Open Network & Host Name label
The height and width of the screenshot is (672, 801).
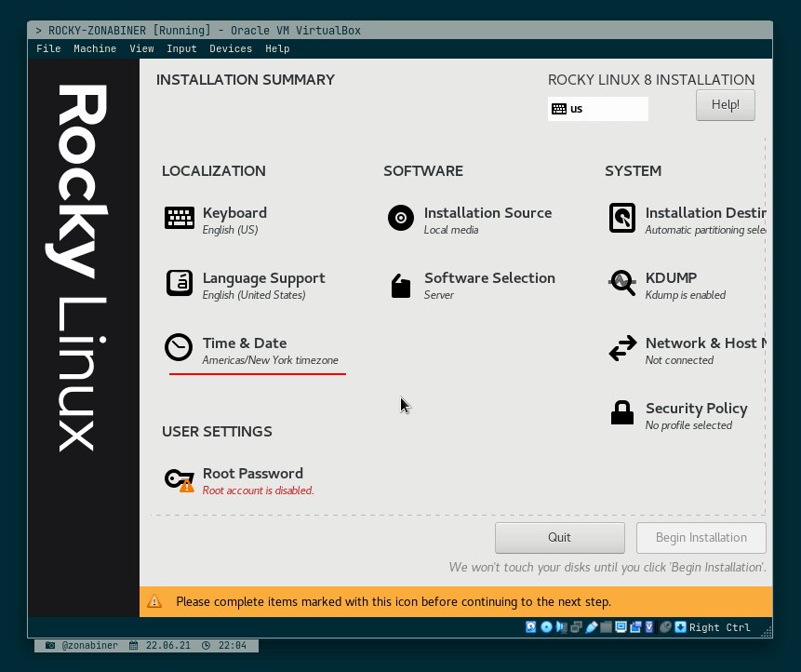tap(705, 343)
